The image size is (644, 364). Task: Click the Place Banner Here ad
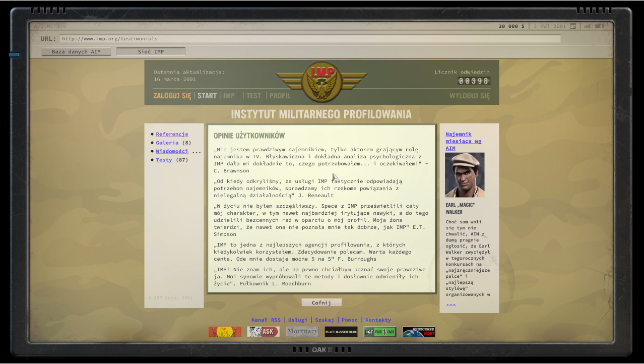(341, 332)
